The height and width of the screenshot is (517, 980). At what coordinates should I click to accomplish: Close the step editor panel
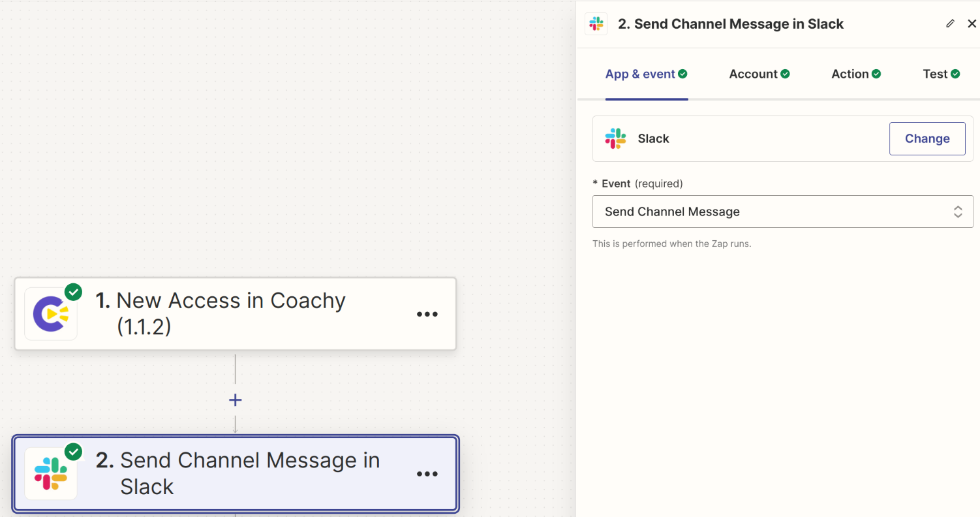click(972, 23)
